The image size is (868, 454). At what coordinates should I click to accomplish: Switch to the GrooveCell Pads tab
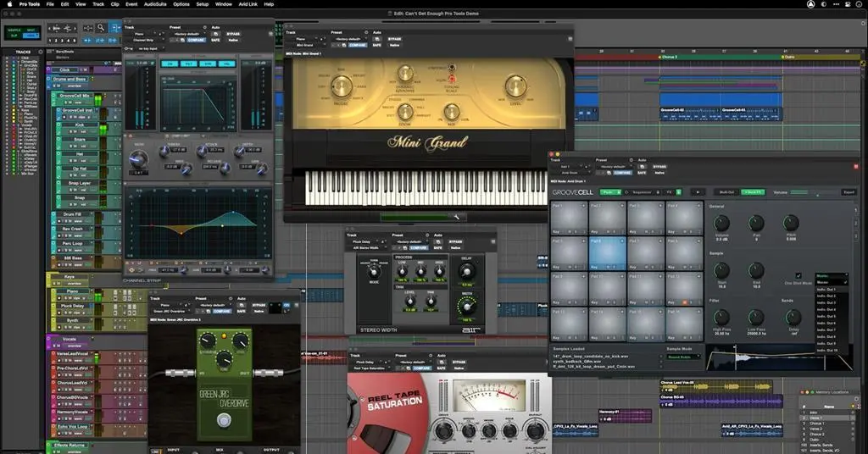609,192
